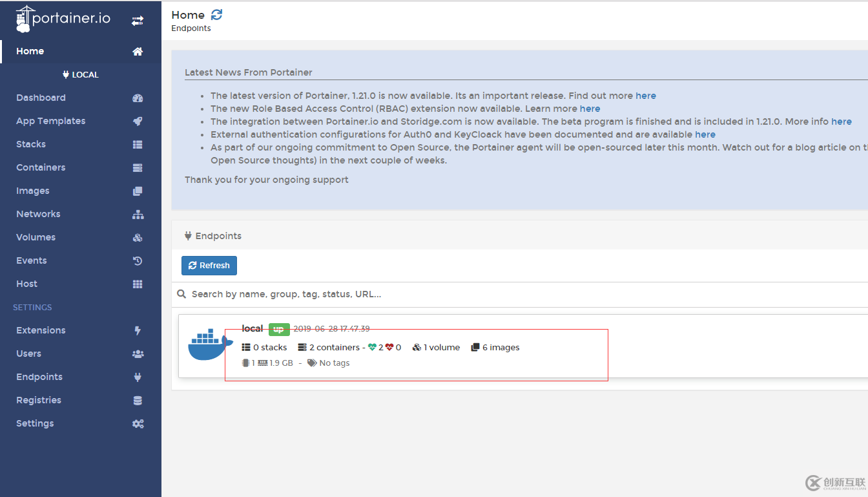The height and width of the screenshot is (497, 868).
Task: Click the 'Latest News From Portainer' heading
Action: click(x=249, y=72)
